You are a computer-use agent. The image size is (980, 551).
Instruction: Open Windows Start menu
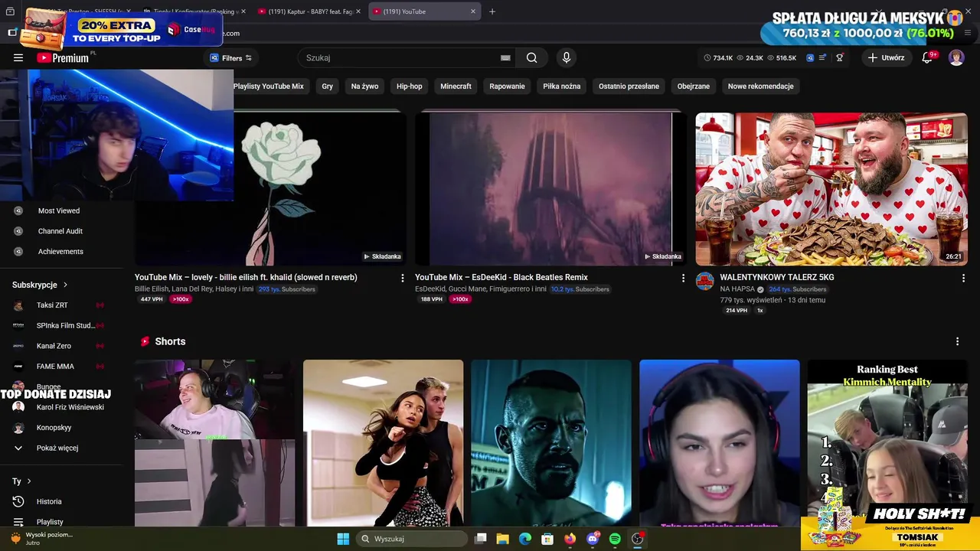click(343, 539)
